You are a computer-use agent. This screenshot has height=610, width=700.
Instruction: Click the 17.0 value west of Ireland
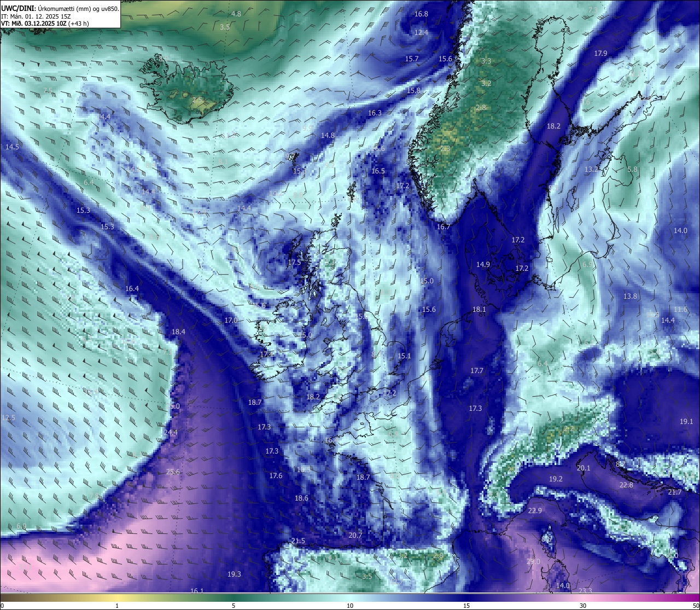coord(231,321)
